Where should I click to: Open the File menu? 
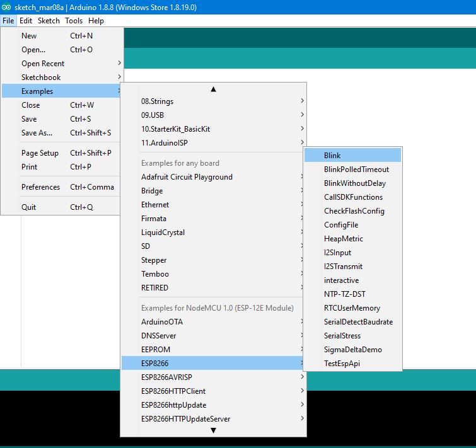pos(8,21)
